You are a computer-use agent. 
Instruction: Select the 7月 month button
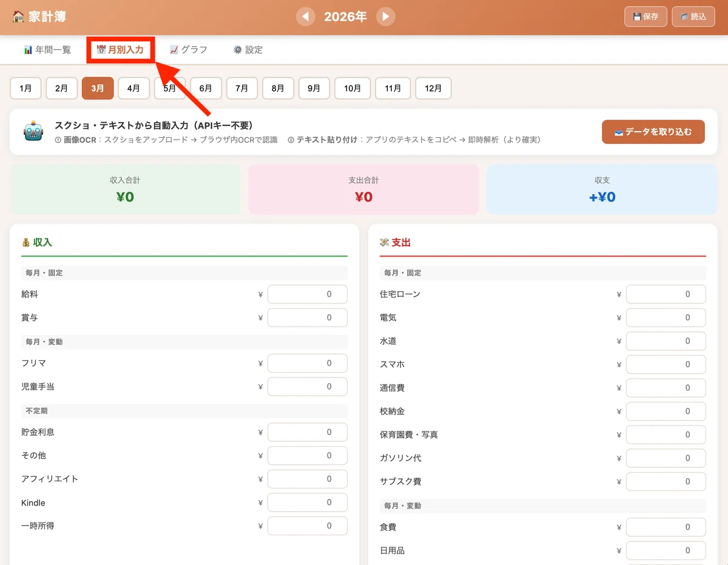click(242, 88)
